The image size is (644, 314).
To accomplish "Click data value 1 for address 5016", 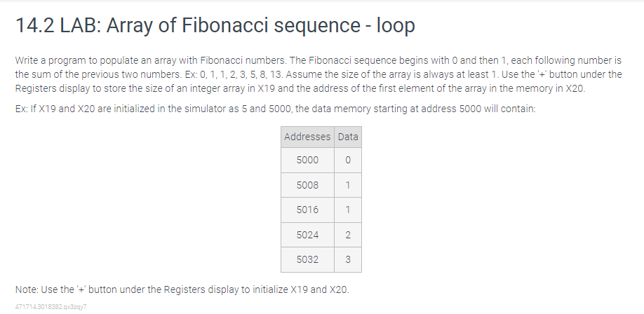I will pyautogui.click(x=348, y=210).
